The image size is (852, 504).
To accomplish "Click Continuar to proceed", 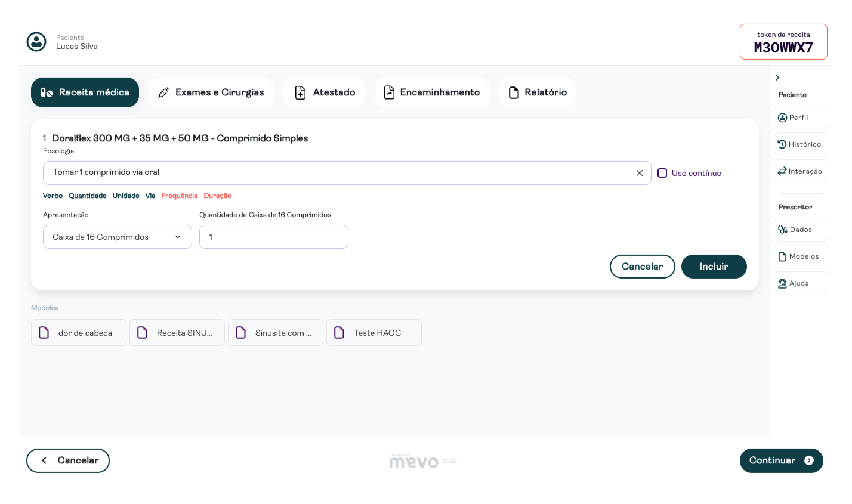I will [x=781, y=460].
